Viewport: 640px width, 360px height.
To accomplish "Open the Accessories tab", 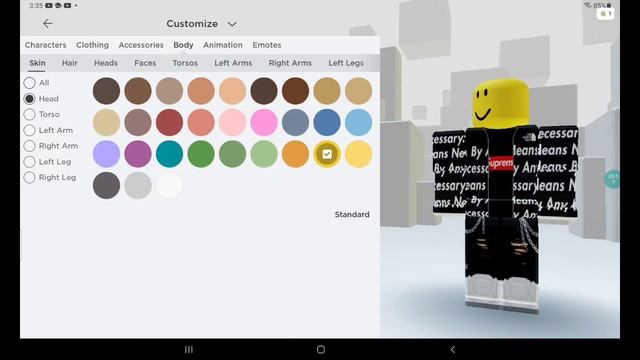I will [x=141, y=45].
